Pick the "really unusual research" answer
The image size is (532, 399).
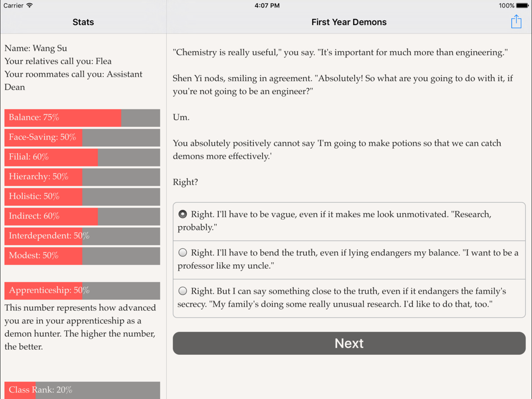tap(349, 297)
